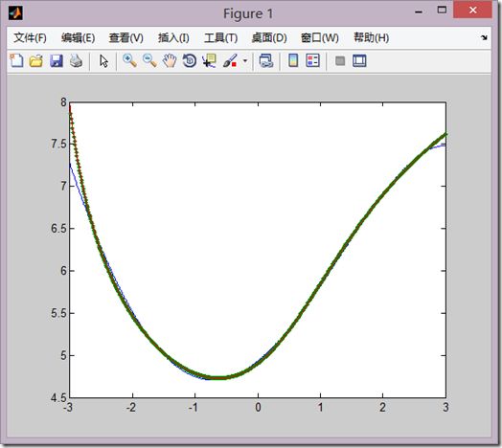Activate the Zoom Out magnifier
The width and height of the screenshot is (502, 448).
pos(149,60)
